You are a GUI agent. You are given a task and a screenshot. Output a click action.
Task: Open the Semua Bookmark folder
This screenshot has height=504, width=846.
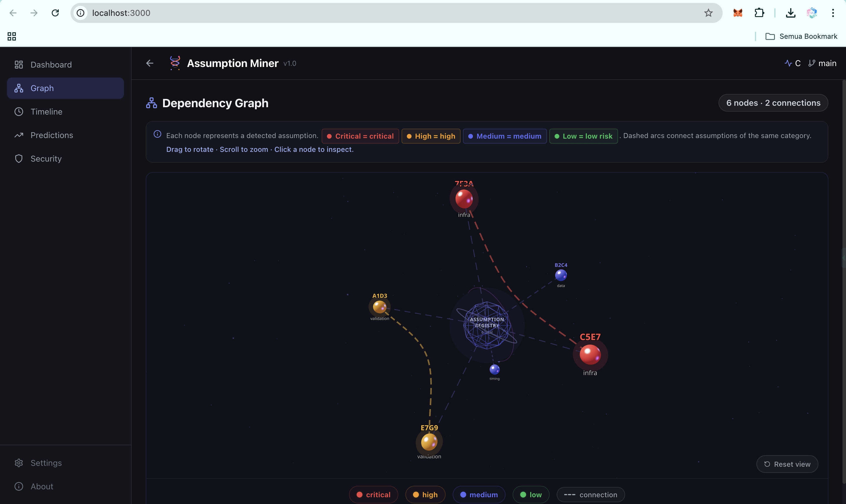(802, 36)
